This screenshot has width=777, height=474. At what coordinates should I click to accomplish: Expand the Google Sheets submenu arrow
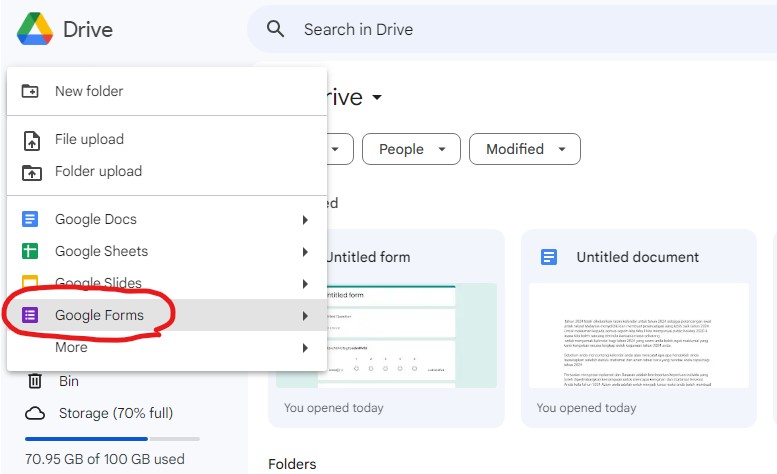point(305,252)
